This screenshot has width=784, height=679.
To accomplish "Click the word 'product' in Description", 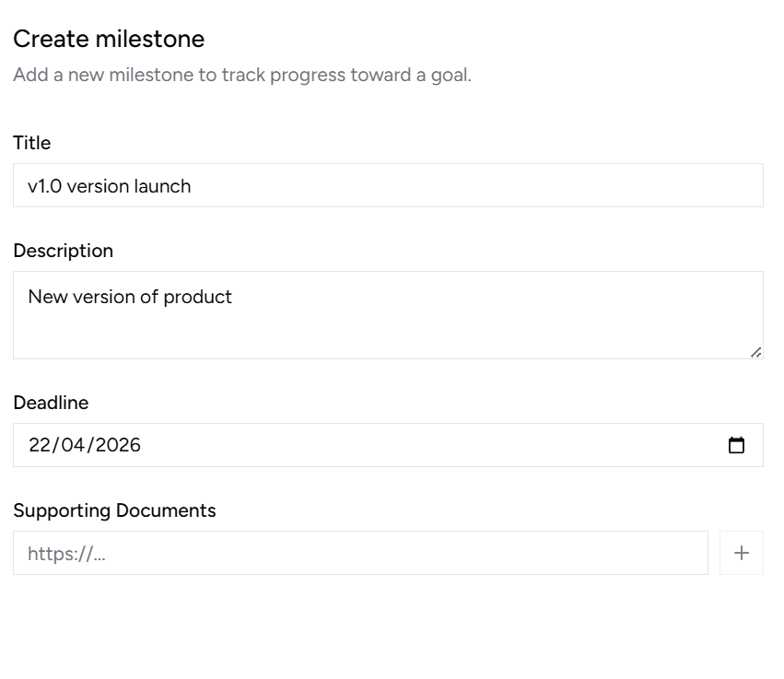I will pyautogui.click(x=197, y=297).
